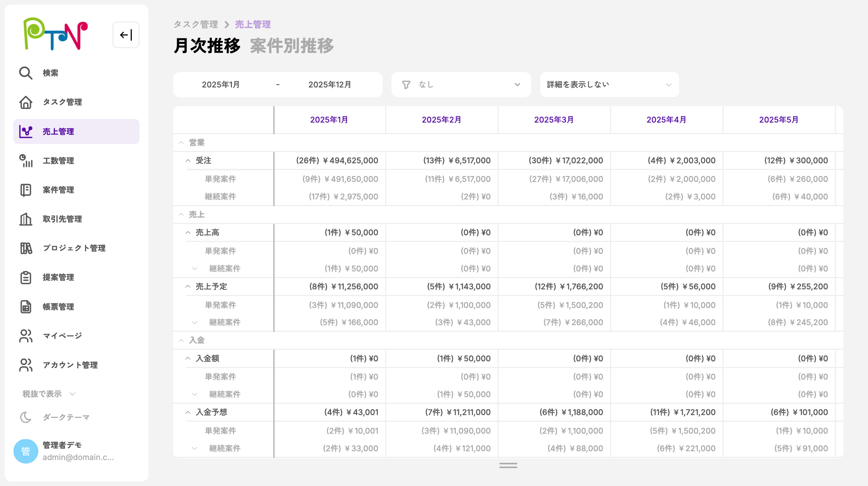Click the search magnifier icon
Viewport: 868px width, 486px height.
(x=26, y=73)
